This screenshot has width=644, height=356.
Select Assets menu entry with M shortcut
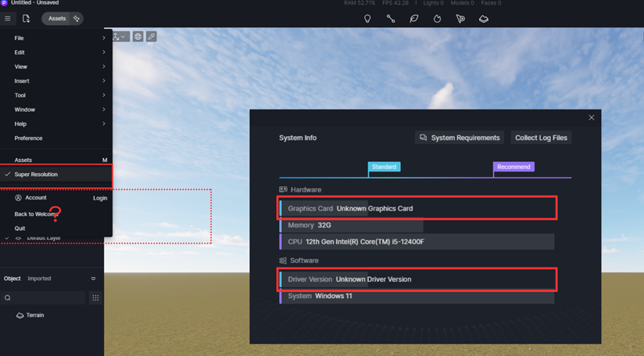pos(56,160)
